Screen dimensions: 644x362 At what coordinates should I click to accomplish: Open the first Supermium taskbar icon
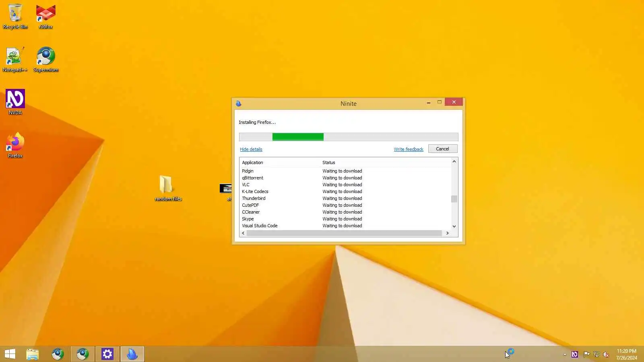(x=58, y=354)
